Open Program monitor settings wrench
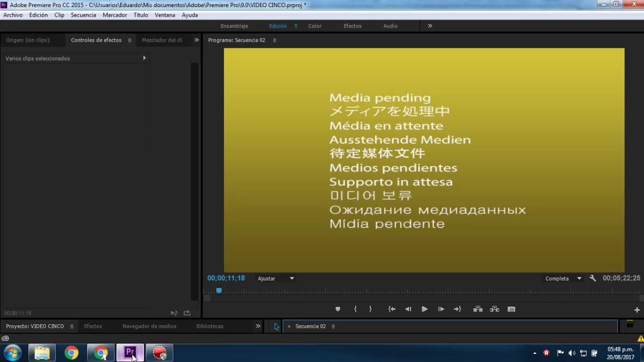 (593, 278)
